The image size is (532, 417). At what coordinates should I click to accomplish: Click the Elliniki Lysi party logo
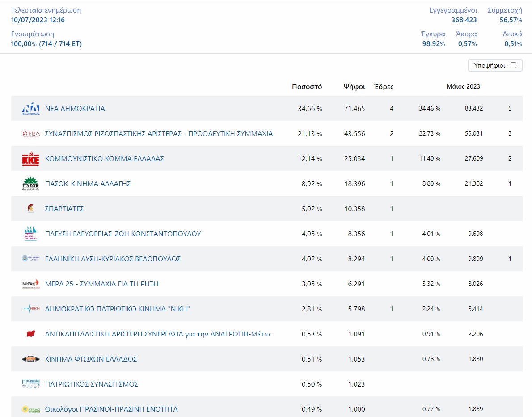(x=30, y=259)
